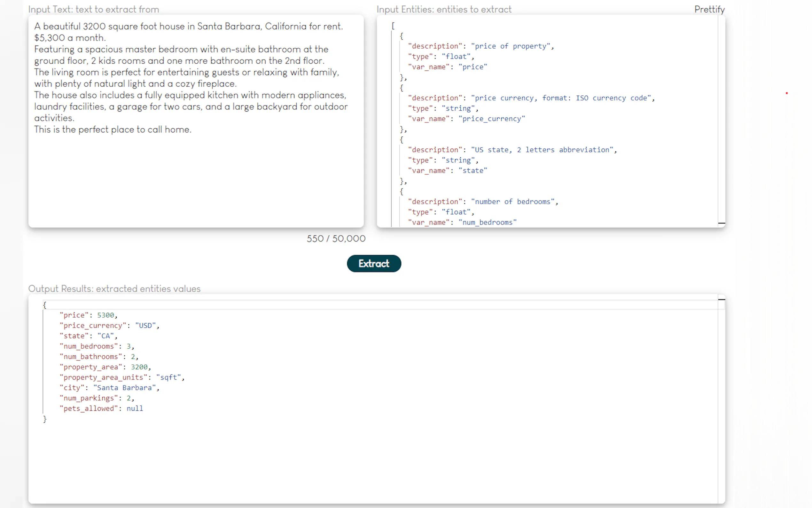Click the "Santa Barbara" city value in output
812x508 pixels.
tap(124, 388)
